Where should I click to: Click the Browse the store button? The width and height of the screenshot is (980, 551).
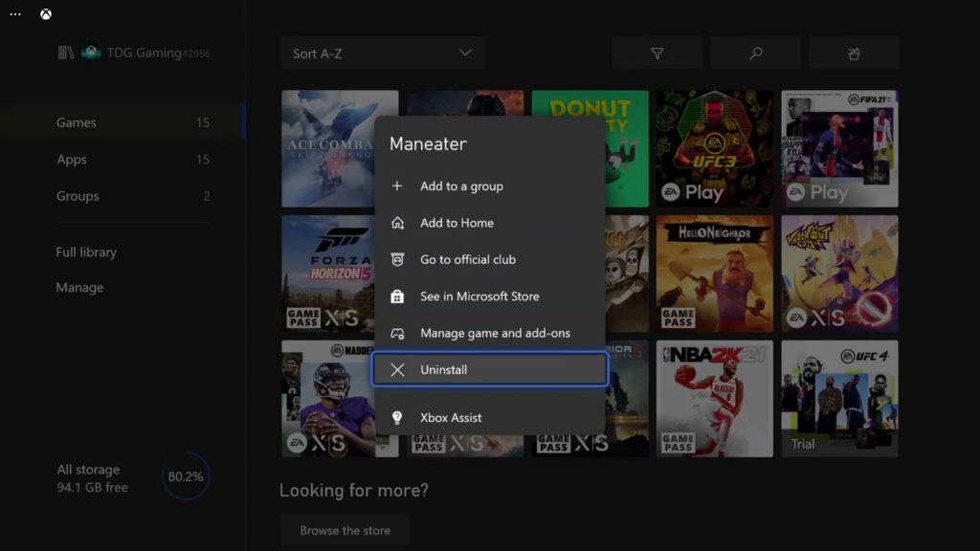(345, 530)
